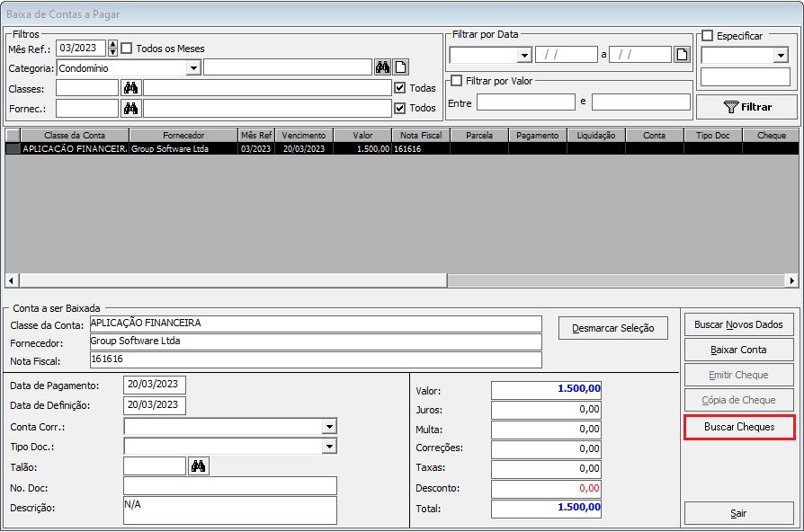
Task: Click the Data de Pagamento field
Action: pyautogui.click(x=155, y=385)
